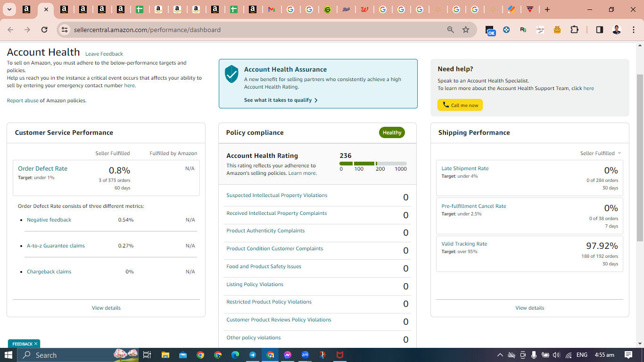Open the tab search dropdown arrow
Screen dimensions: 644x362
click(x=9, y=9)
